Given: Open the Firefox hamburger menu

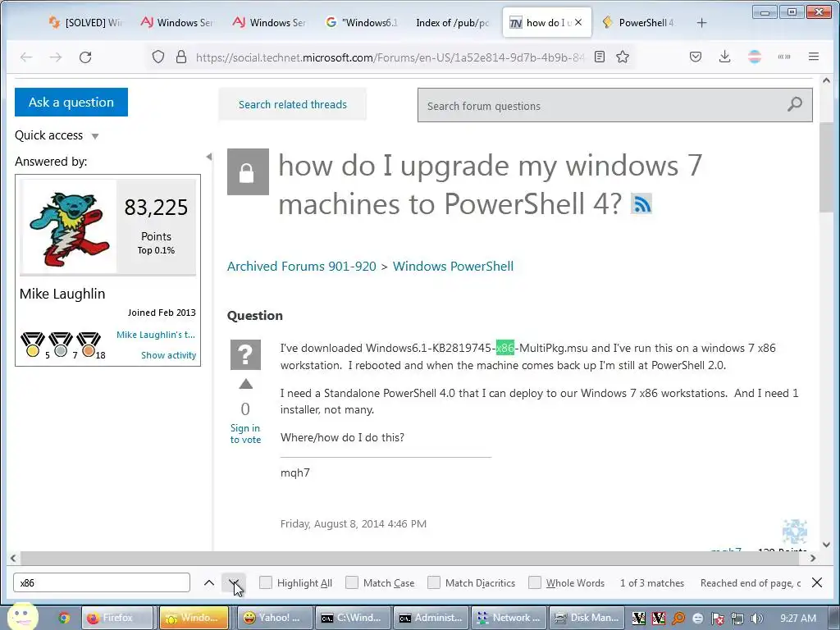Looking at the screenshot, I should pyautogui.click(x=813, y=57).
